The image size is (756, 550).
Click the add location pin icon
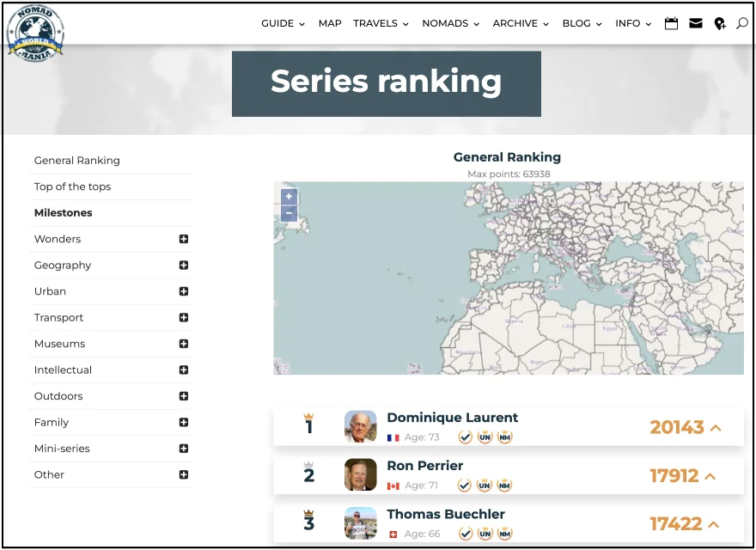(720, 24)
